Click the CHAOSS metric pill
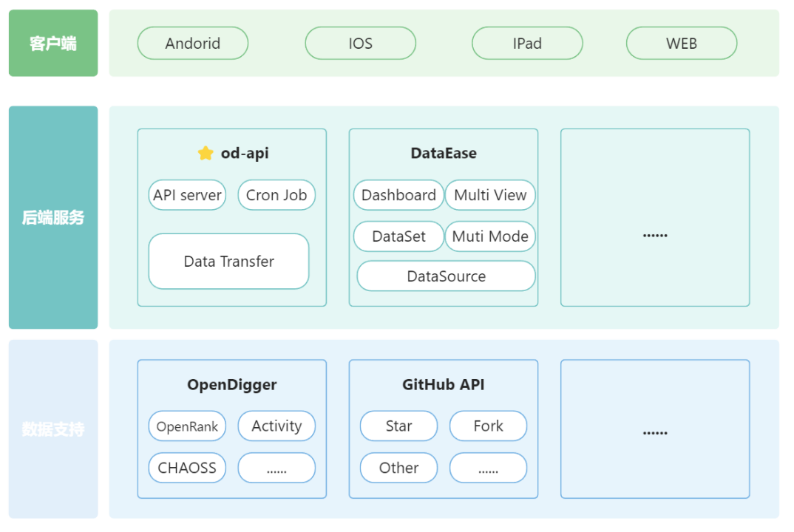This screenshot has height=532, width=794. click(x=187, y=468)
